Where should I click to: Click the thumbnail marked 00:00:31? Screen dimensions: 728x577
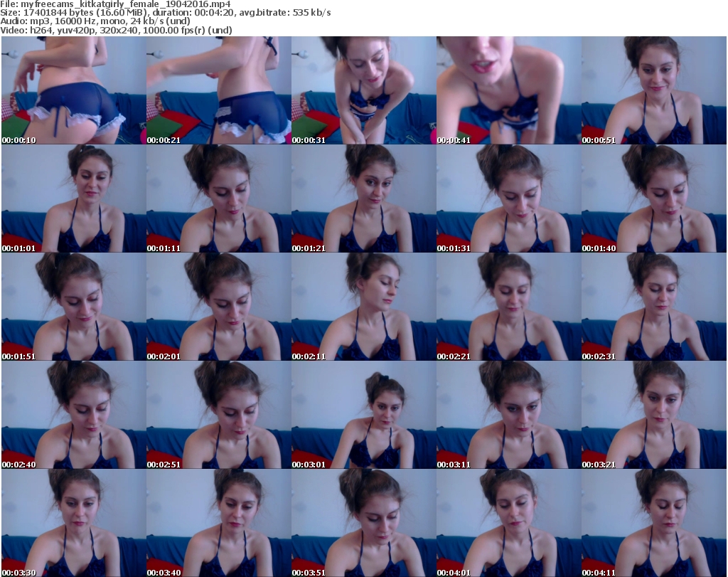pos(363,90)
